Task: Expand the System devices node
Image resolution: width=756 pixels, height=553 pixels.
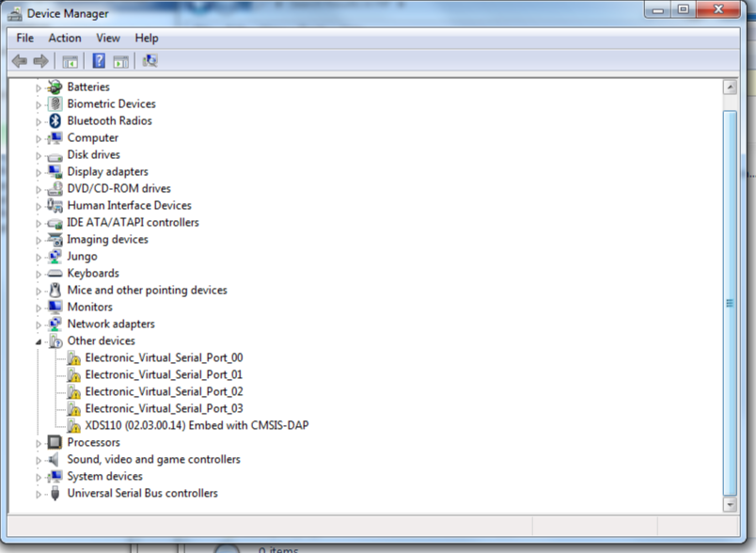Action: pos(39,477)
